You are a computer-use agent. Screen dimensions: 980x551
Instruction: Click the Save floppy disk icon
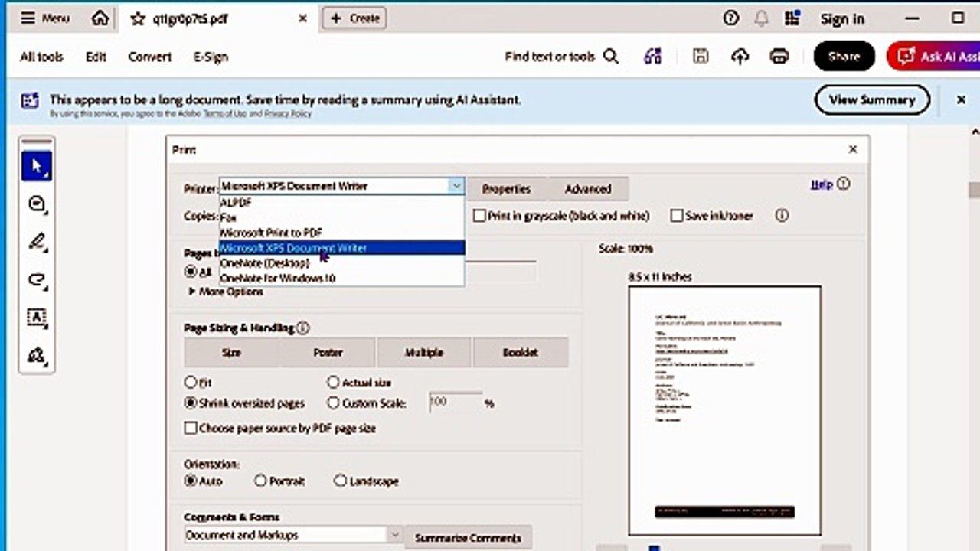click(700, 56)
